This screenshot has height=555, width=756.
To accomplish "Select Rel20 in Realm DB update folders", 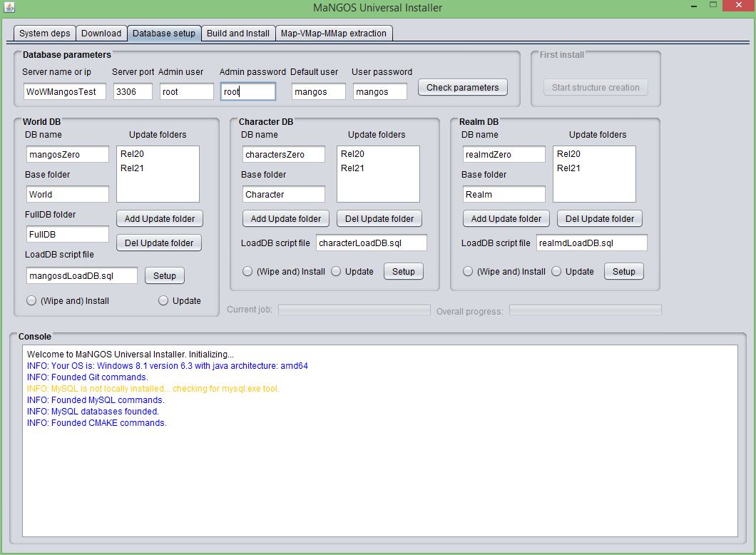I will 594,154.
